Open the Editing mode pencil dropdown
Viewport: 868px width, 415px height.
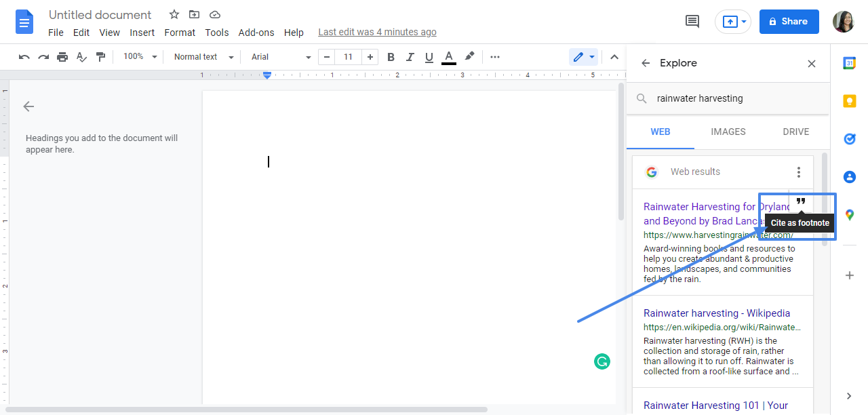584,57
